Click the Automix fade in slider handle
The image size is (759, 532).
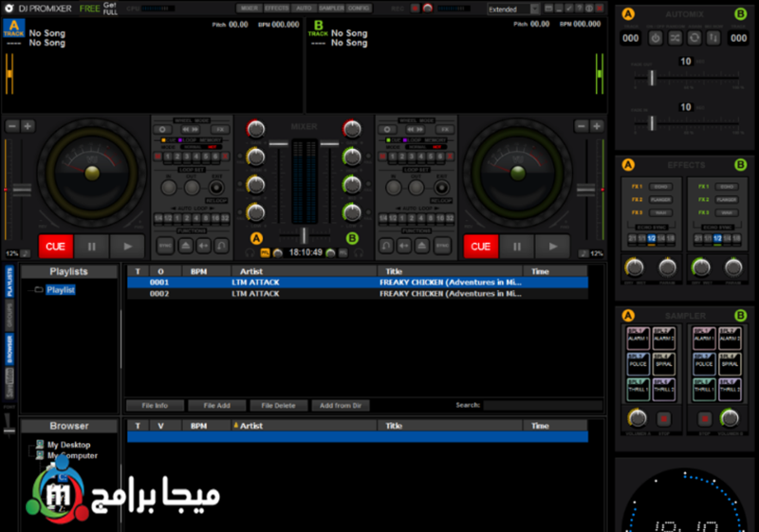point(652,123)
